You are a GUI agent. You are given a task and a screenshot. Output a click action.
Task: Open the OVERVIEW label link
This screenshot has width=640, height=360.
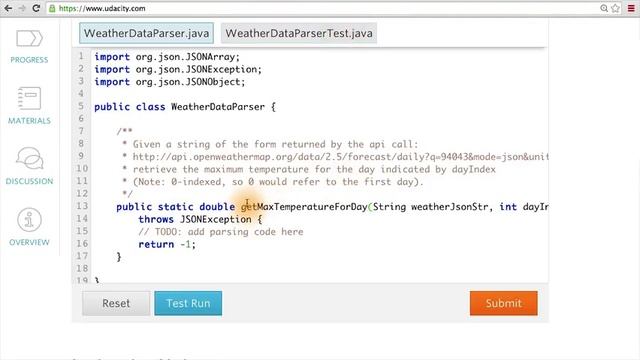[x=29, y=242]
